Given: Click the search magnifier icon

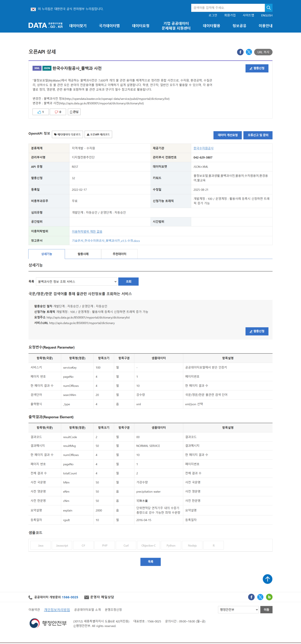Looking at the screenshot, I should coord(268,8).
